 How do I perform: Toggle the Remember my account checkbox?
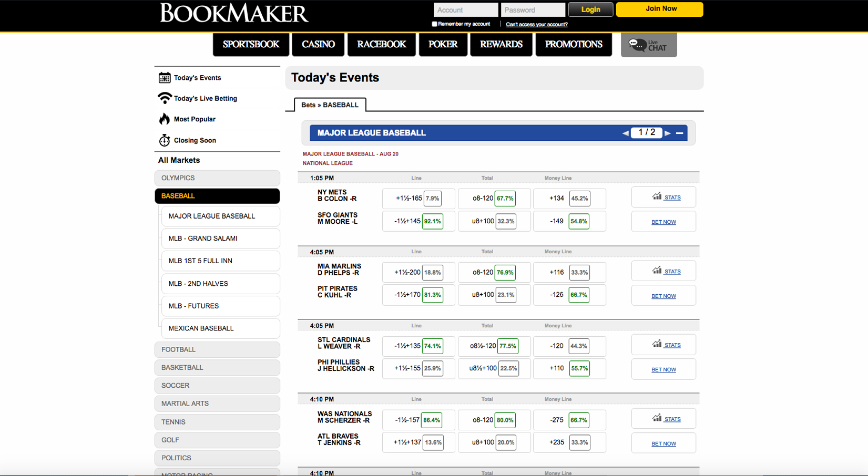pos(434,24)
